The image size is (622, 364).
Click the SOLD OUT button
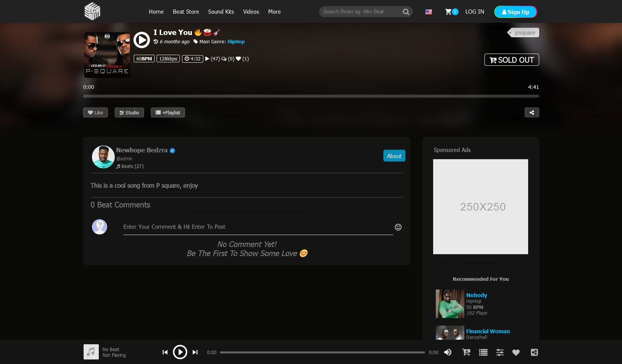[512, 60]
